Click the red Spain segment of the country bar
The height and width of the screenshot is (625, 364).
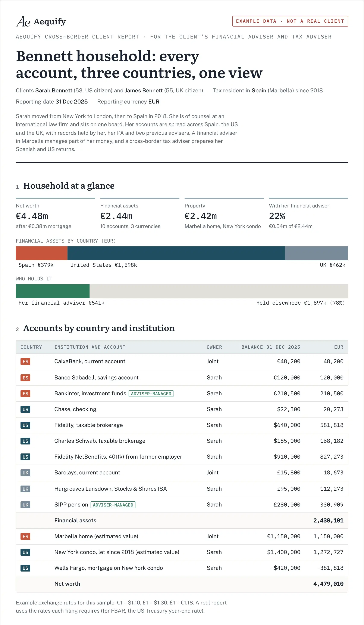click(42, 253)
